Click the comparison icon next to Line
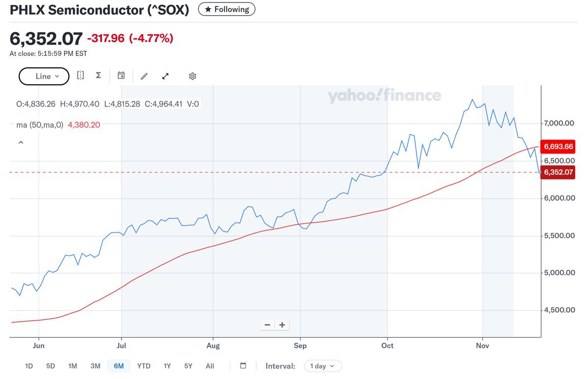Viewport: 588px width, 379px height. tap(80, 76)
